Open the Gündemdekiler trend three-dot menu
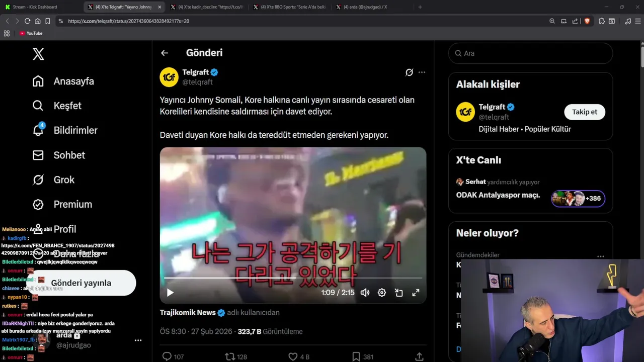The image size is (644, 362). [x=600, y=256]
